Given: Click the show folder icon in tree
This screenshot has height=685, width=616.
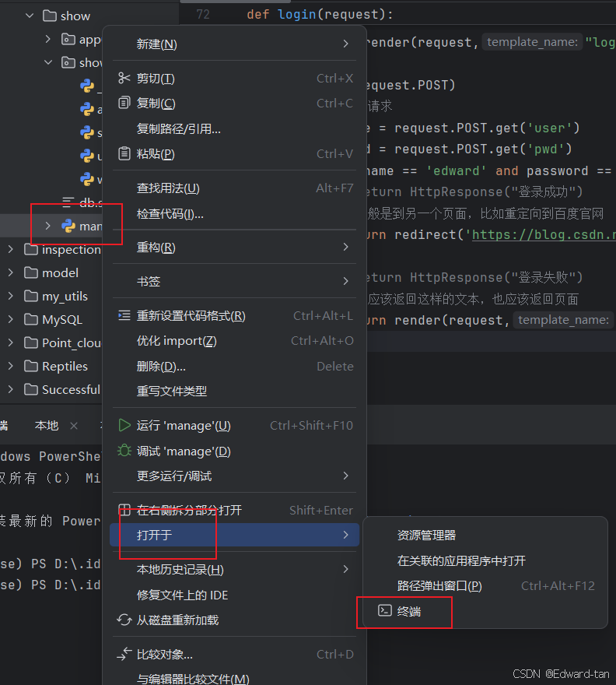Looking at the screenshot, I should [49, 16].
